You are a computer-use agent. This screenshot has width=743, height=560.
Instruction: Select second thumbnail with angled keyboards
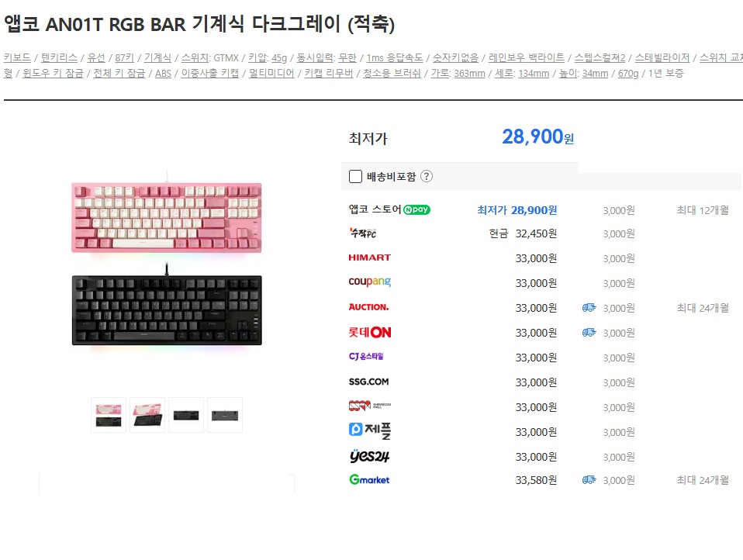tap(147, 415)
